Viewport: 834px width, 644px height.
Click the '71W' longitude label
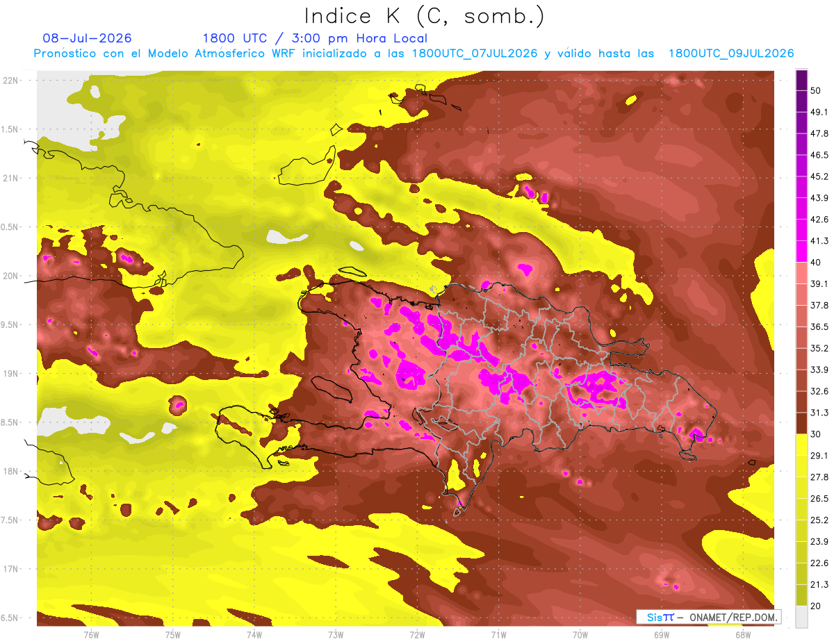pos(498,634)
